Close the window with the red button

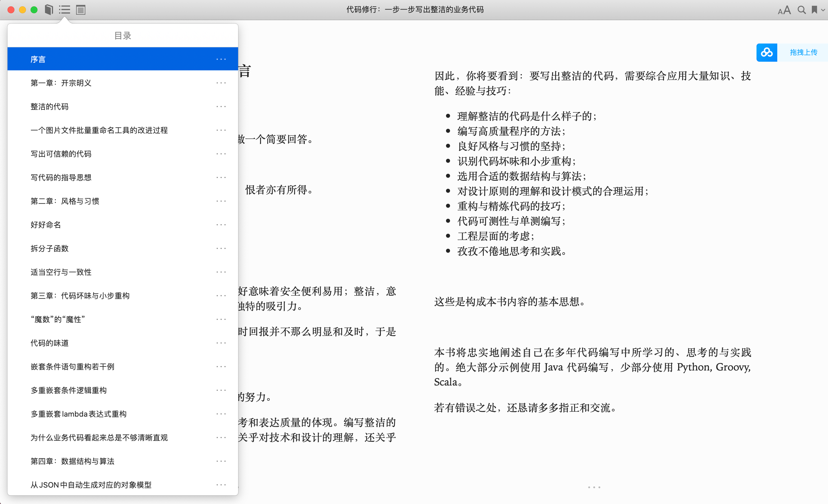11,10
